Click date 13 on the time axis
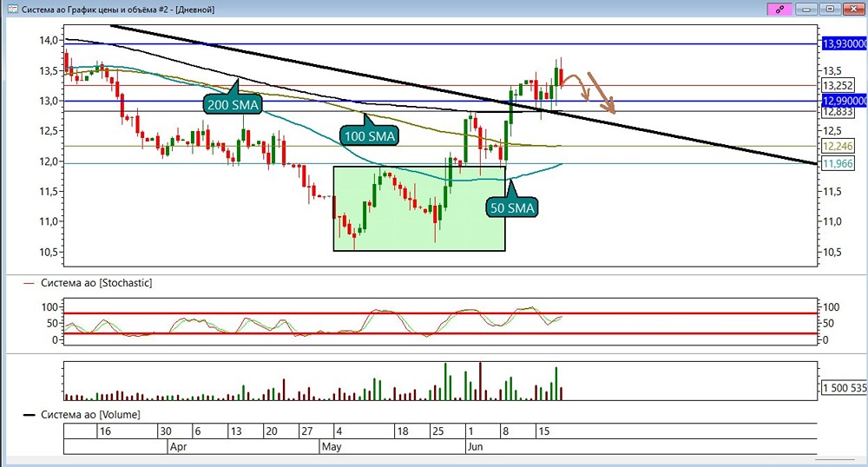 [236, 431]
